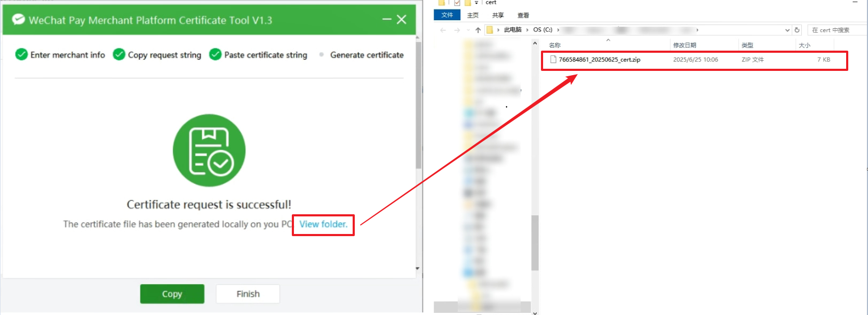
Task: Click the large certificate success icon
Action: [x=209, y=150]
